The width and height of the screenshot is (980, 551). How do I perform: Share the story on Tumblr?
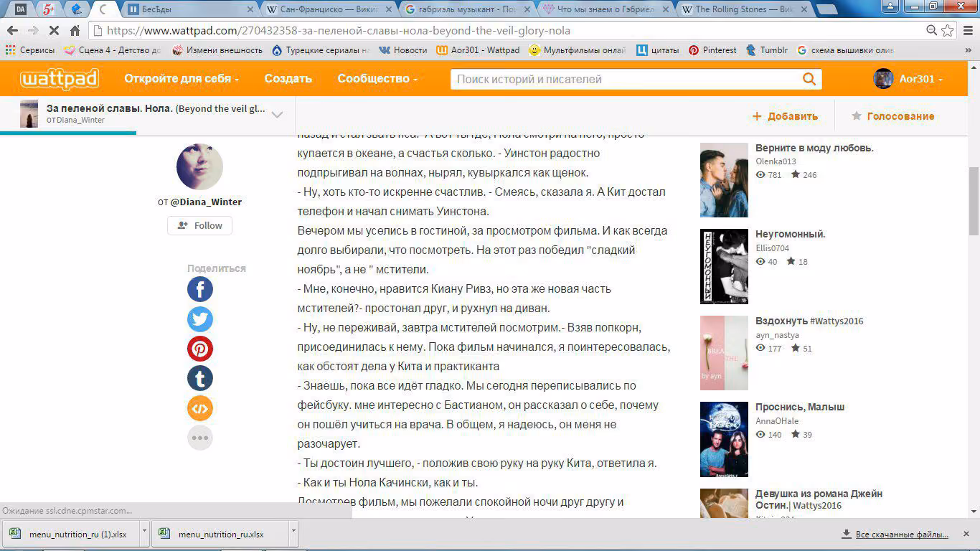point(200,378)
